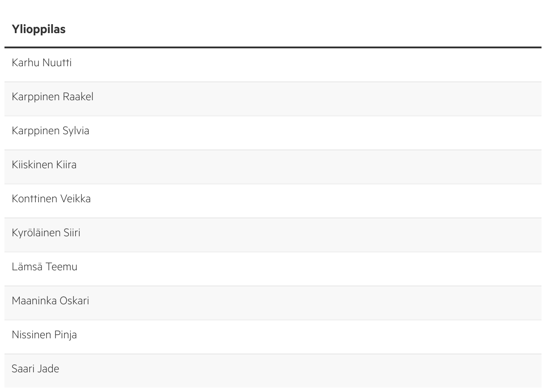
Task: Click the Ylioppilas column header
Action: [39, 30]
